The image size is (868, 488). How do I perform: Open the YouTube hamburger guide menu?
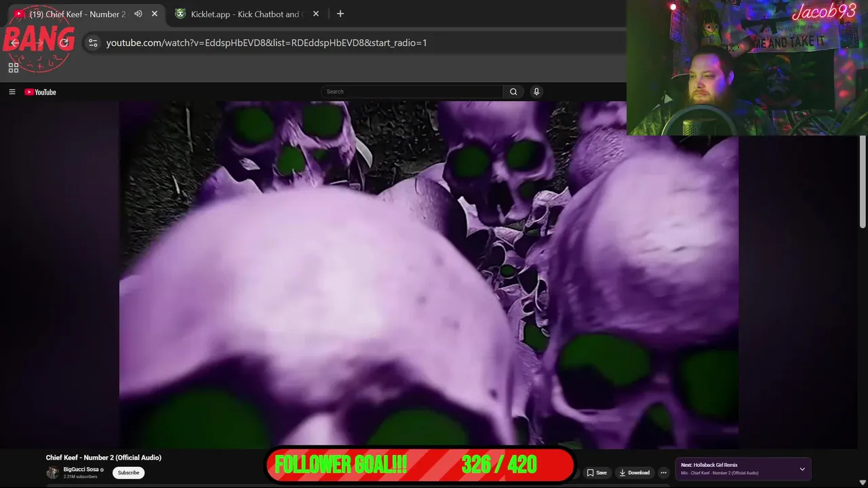pos(12,92)
